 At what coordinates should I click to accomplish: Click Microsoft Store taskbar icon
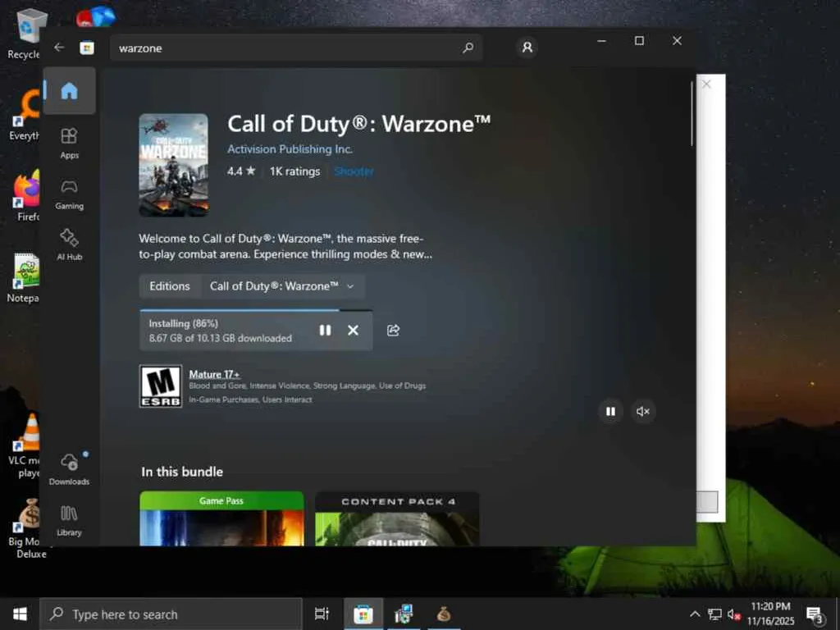point(363,614)
